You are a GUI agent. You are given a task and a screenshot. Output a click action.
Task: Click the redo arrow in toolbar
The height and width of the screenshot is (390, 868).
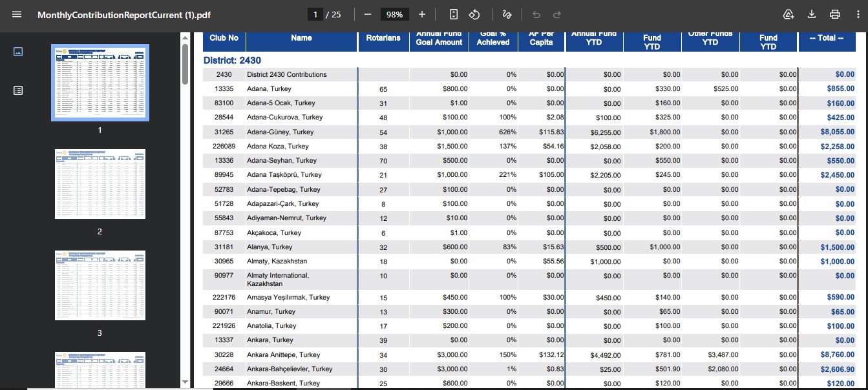point(557,14)
